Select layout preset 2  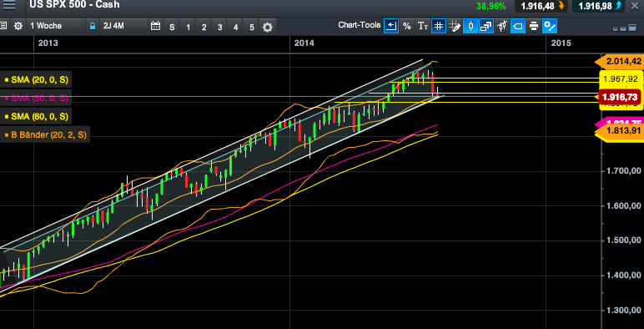tap(204, 28)
